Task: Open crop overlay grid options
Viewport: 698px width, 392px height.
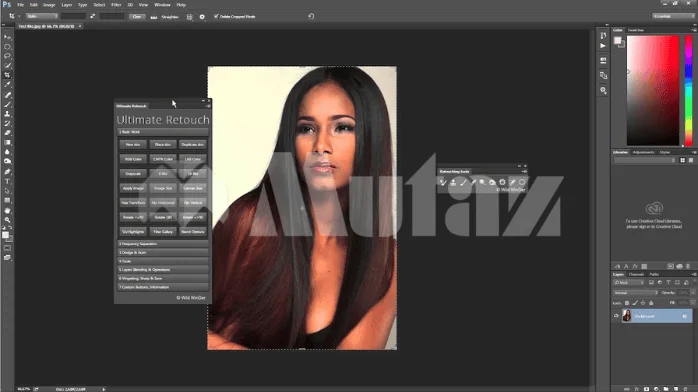Action: coord(190,17)
